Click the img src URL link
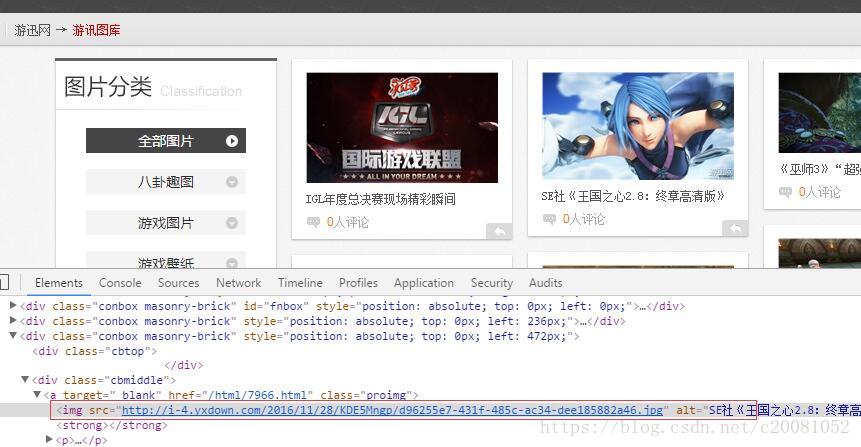 coord(392,410)
